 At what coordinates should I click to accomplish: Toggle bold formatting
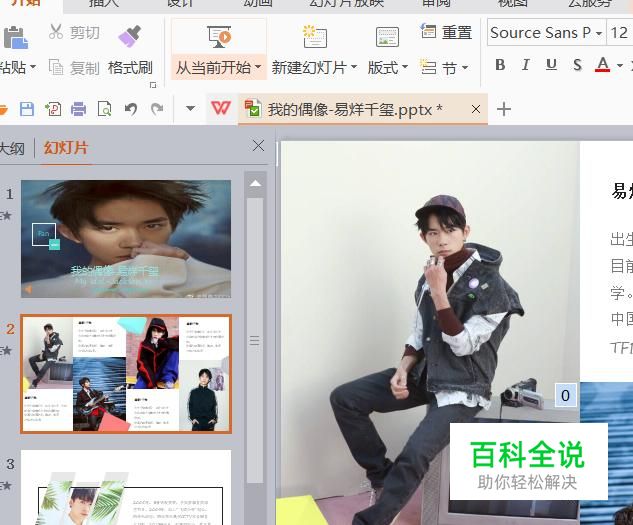(x=500, y=66)
